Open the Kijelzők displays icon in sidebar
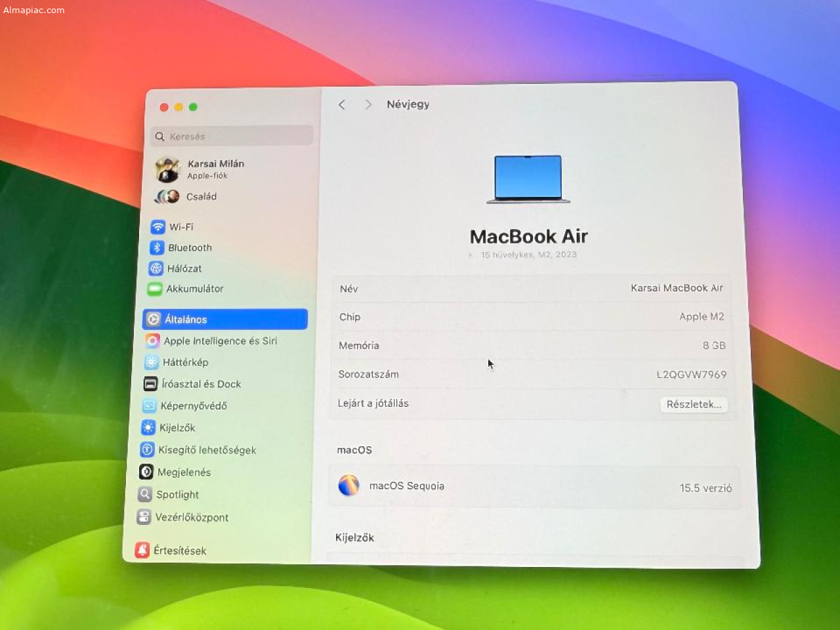This screenshot has height=630, width=840. pos(148,428)
